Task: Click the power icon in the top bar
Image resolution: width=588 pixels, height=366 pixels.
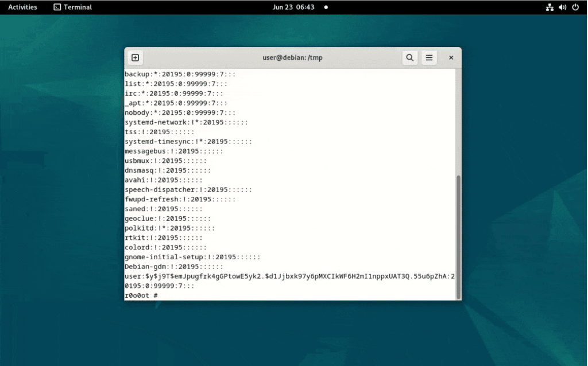Action: pos(575,7)
